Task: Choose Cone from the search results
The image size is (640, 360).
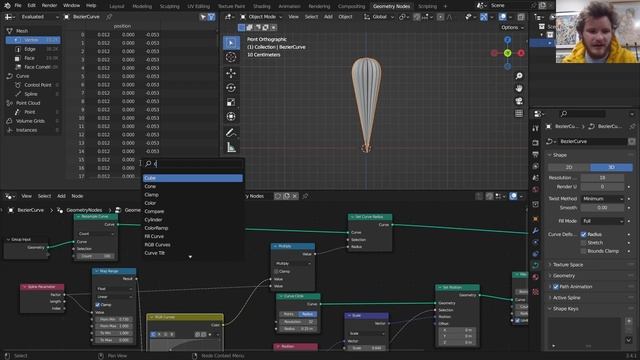Action: 193,187
